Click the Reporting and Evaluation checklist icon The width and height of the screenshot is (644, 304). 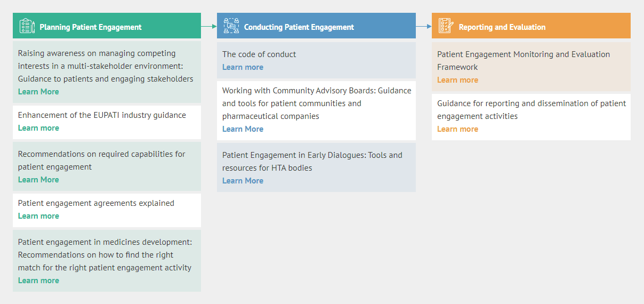tap(446, 26)
